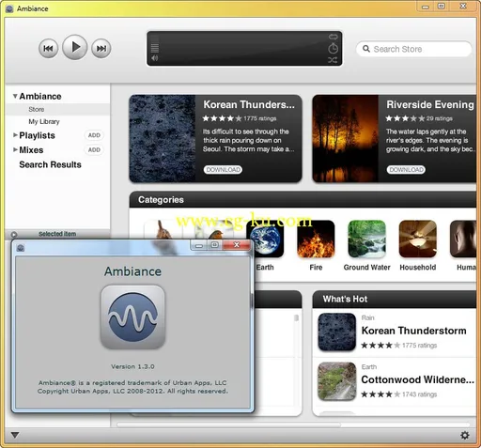Click the magnifier icon in the search box
Viewport: 481px width, 448px height.
(x=365, y=49)
